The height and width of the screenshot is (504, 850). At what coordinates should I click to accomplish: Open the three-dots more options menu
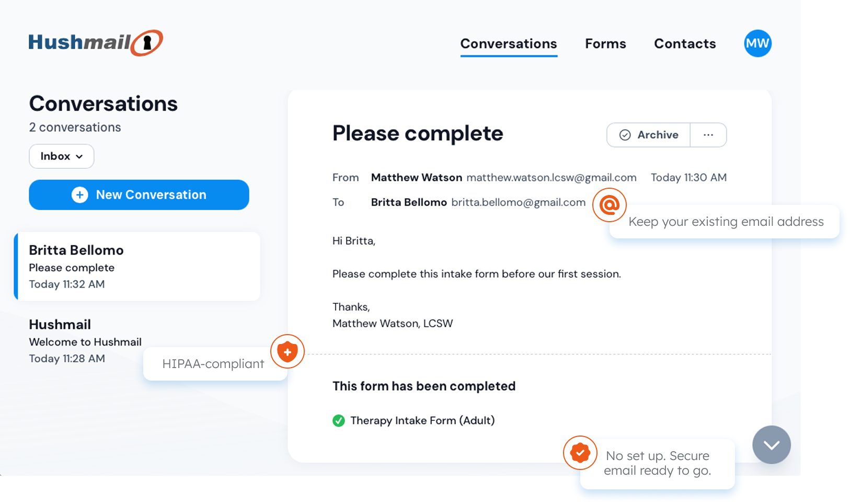pyautogui.click(x=708, y=135)
